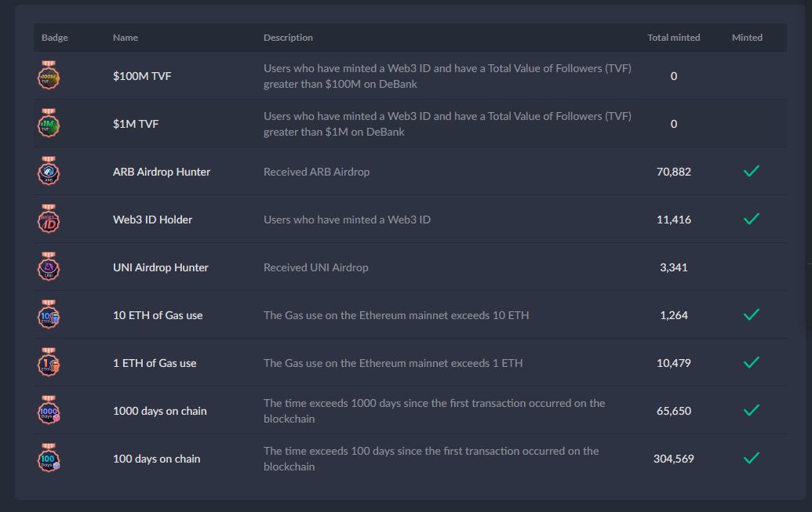This screenshot has width=812, height=512.
Task: Click the Minted column header
Action: (747, 37)
